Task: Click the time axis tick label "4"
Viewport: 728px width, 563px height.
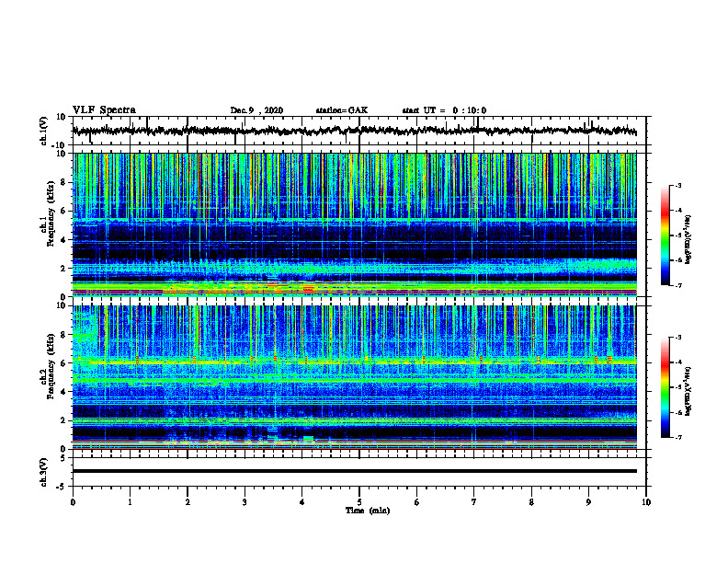Action: [x=302, y=502]
